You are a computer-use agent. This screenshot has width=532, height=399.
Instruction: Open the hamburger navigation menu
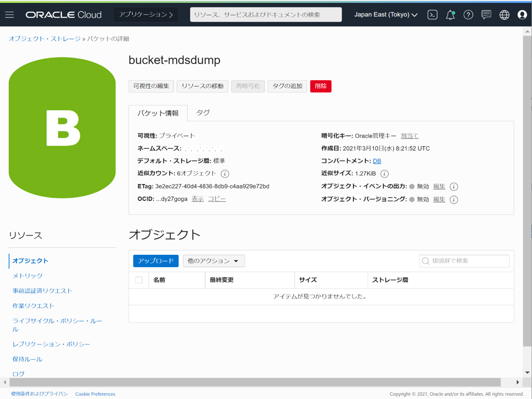tap(9, 15)
